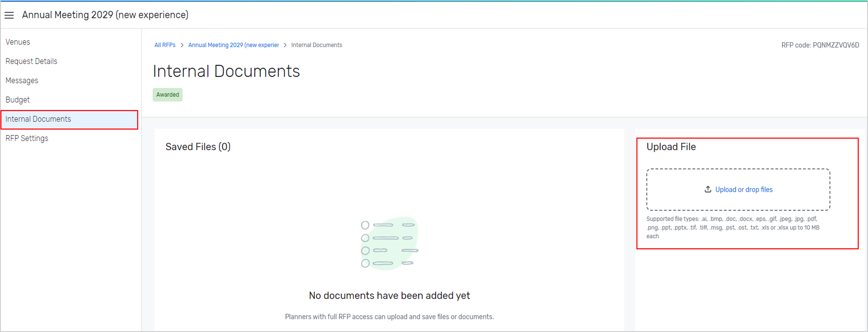Open the Budget section

(17, 99)
